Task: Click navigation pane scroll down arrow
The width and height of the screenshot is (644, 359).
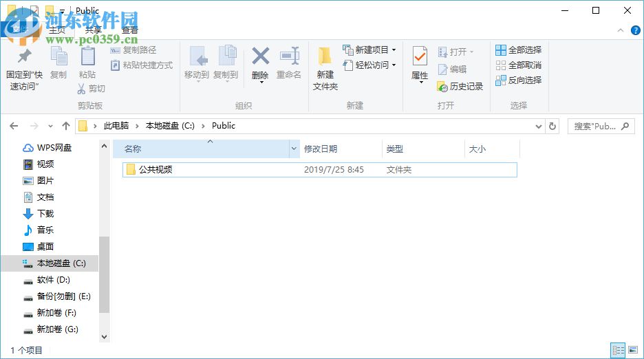Action: (x=105, y=337)
